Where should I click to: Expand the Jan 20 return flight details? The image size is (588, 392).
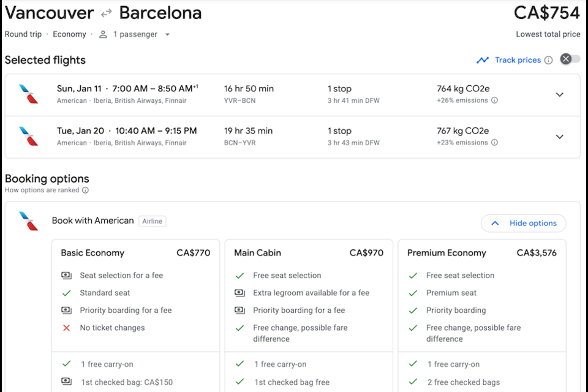(x=559, y=137)
